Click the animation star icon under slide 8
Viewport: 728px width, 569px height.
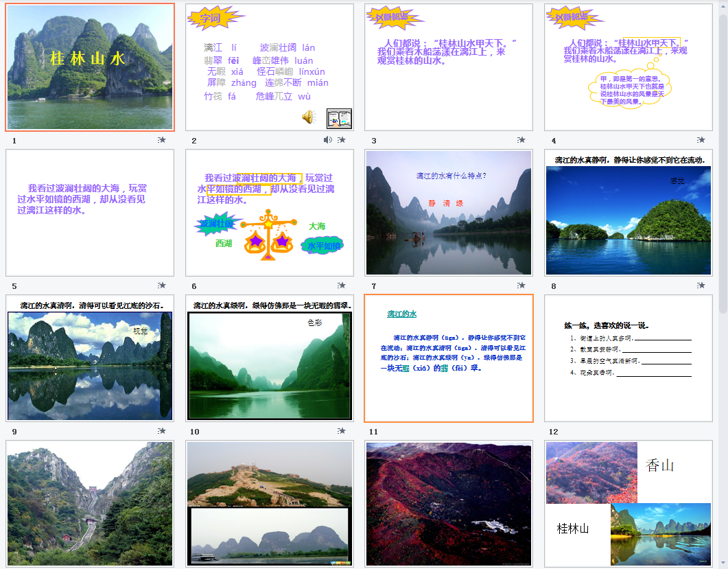point(701,286)
